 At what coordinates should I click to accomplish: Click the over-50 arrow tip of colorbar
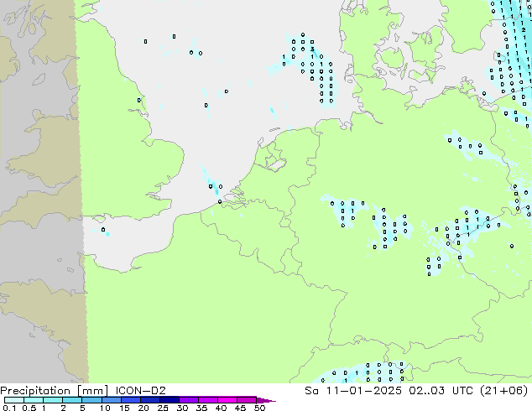click(x=266, y=400)
